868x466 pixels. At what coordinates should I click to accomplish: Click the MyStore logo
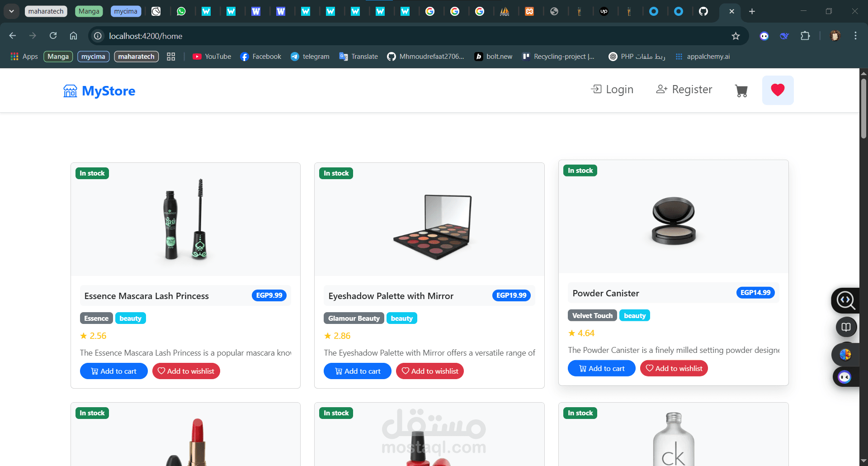pyautogui.click(x=99, y=91)
